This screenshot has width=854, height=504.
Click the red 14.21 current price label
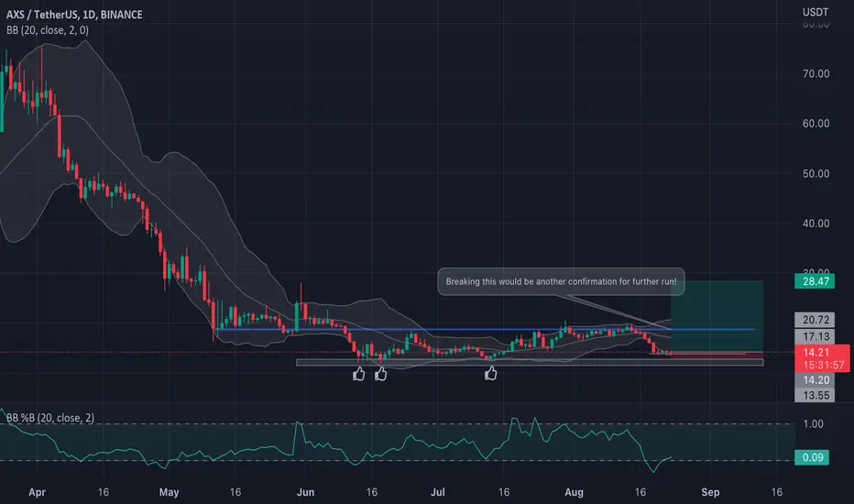(816, 352)
